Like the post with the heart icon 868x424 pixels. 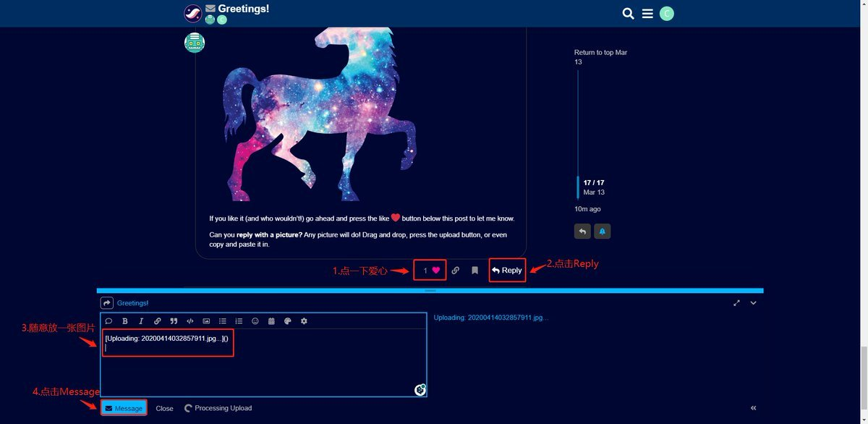(x=436, y=271)
